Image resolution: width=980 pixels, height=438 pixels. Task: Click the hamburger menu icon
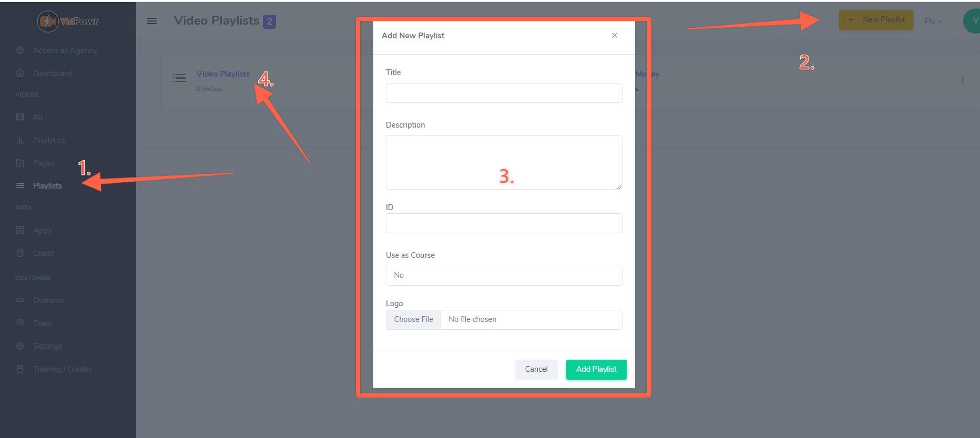tap(152, 21)
